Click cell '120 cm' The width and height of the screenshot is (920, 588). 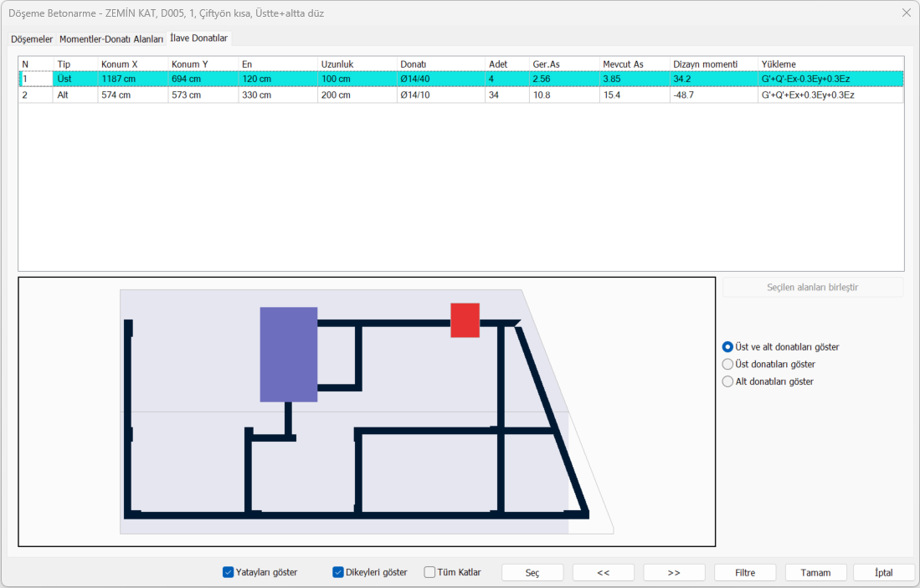click(278, 79)
